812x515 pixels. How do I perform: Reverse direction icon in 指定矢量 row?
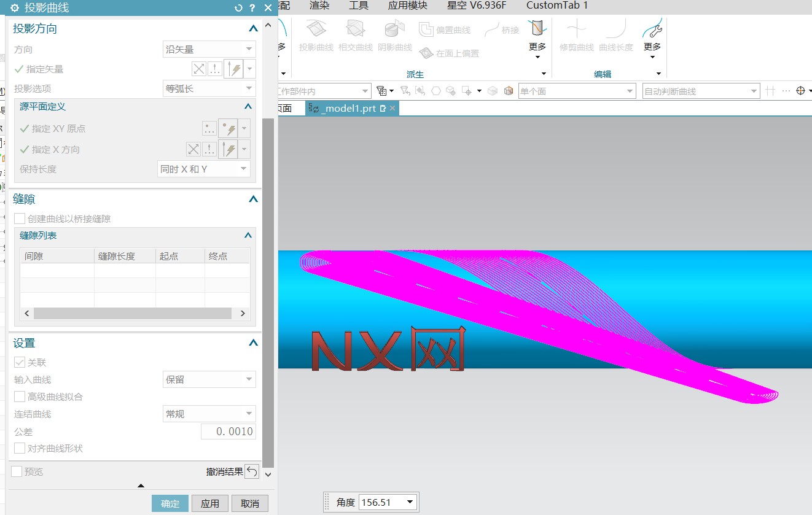(x=198, y=69)
